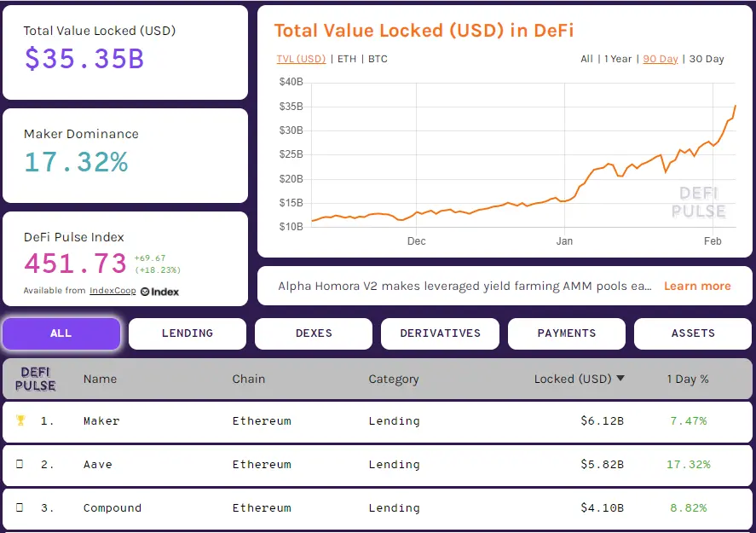Set chart range to 90 Day
The height and width of the screenshot is (533, 756).
point(661,59)
